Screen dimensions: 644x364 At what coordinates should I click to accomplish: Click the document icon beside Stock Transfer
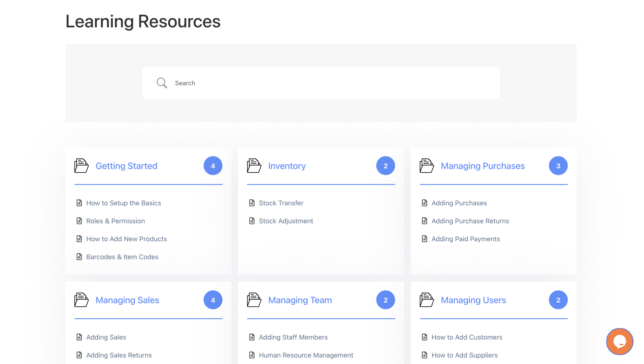pyautogui.click(x=252, y=203)
